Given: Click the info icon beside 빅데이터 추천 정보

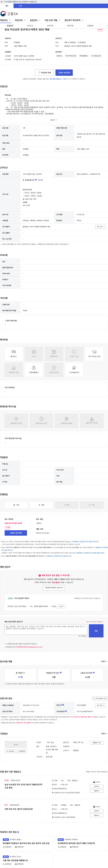Looking at the screenshot, I should click(18, 832).
